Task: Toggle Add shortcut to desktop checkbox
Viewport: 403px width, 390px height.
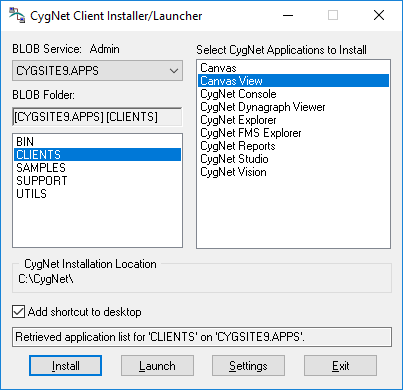Action: pyautogui.click(x=18, y=312)
